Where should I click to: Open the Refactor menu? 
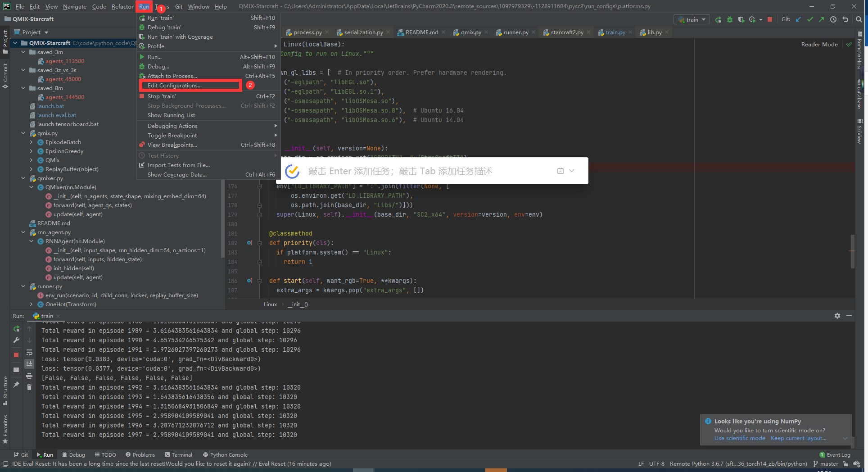[x=122, y=7]
